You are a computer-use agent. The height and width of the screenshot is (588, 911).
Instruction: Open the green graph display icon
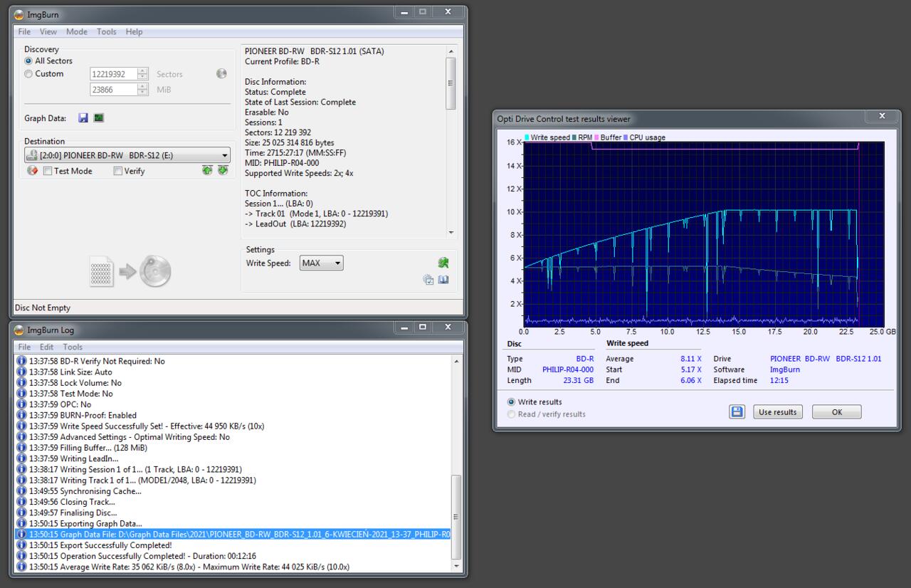coord(99,118)
